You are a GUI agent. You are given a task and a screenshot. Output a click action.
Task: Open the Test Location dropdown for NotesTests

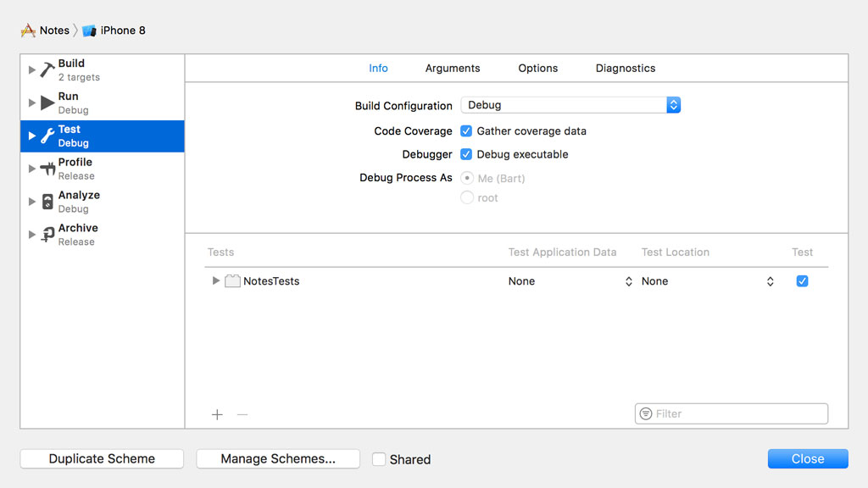point(770,280)
